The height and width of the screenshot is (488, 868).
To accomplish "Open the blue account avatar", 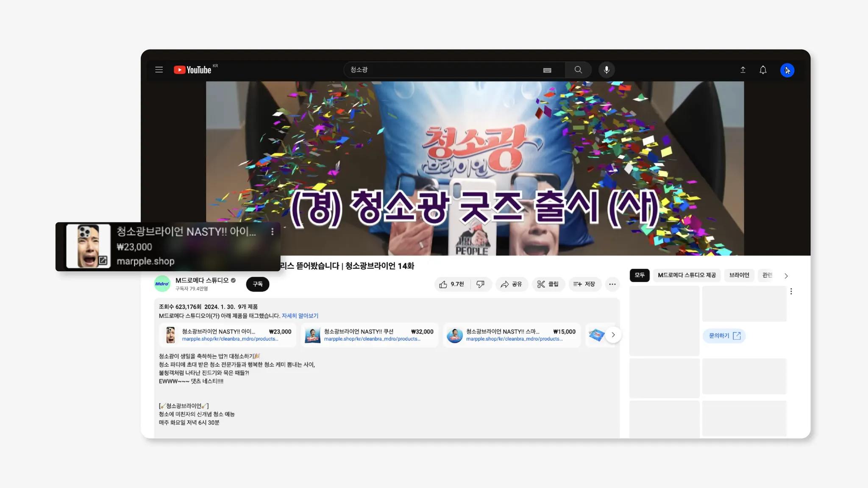I will [787, 70].
